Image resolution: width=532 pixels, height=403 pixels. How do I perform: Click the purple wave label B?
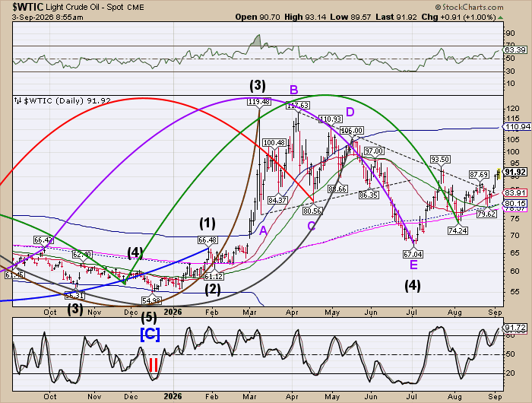pos(294,90)
